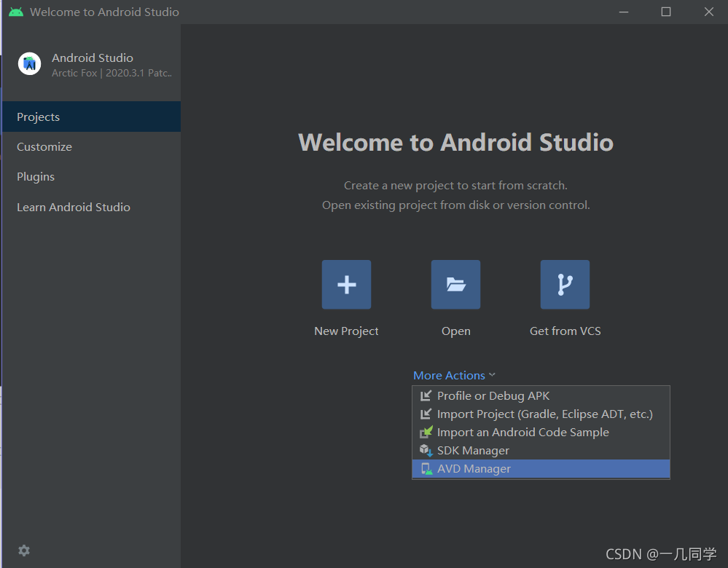Expand the More Actions dropdown
Image resolution: width=728 pixels, height=568 pixels.
pyautogui.click(x=454, y=375)
